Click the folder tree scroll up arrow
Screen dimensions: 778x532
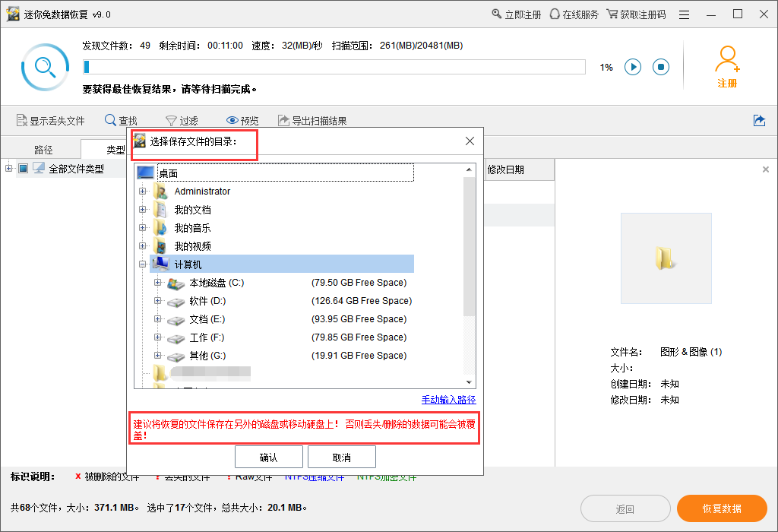pyautogui.click(x=469, y=169)
